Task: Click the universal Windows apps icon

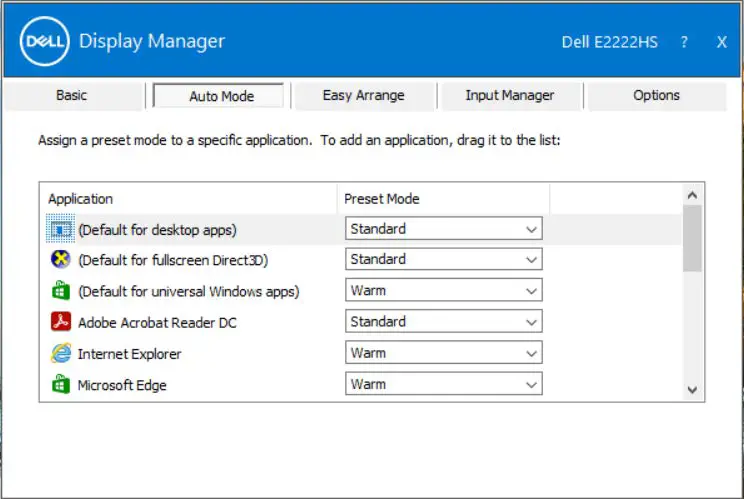Action: tap(60, 291)
